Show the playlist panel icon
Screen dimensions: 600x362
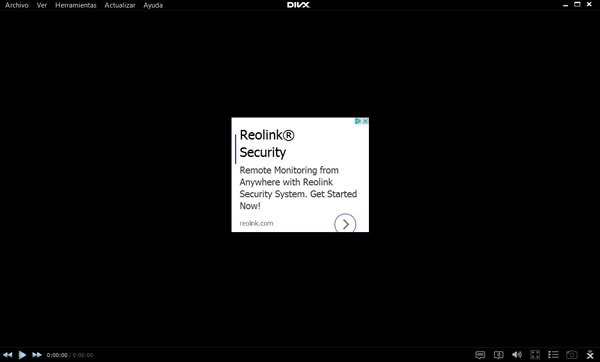(x=553, y=355)
